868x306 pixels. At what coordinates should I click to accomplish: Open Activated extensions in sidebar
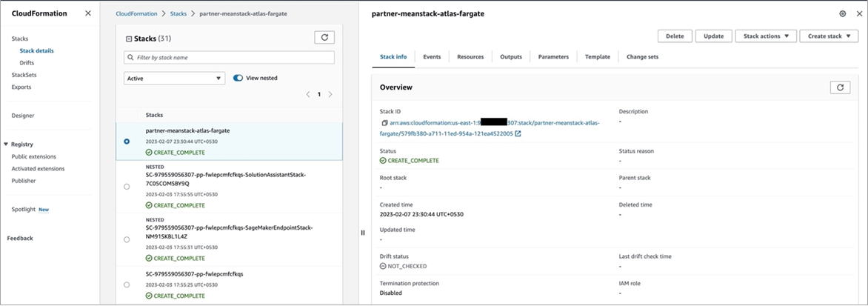[38, 169]
